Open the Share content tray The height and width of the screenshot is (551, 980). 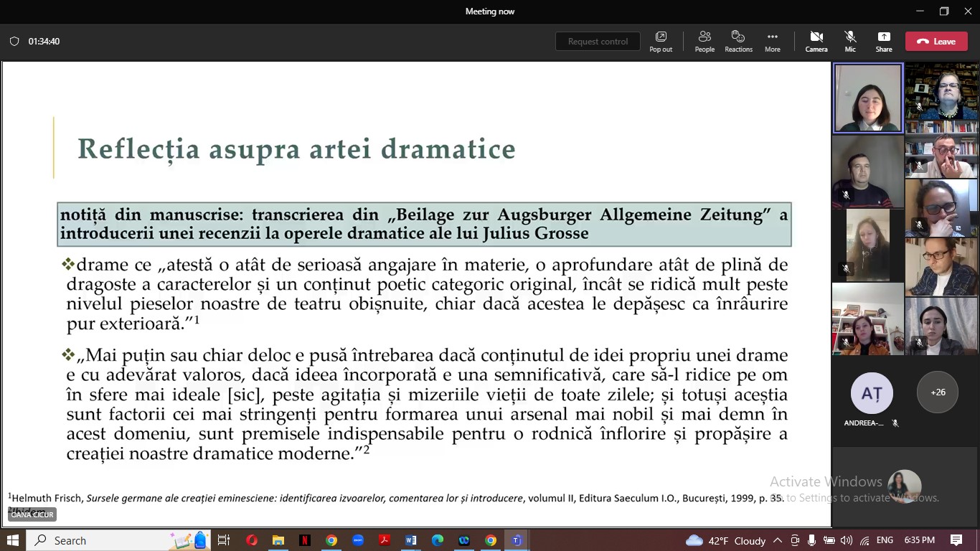click(884, 42)
